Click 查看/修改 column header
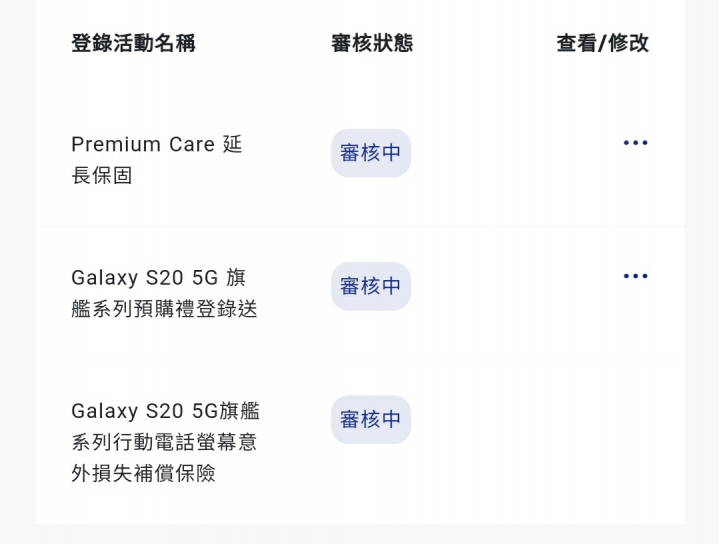The image size is (720, 544). coord(602,43)
